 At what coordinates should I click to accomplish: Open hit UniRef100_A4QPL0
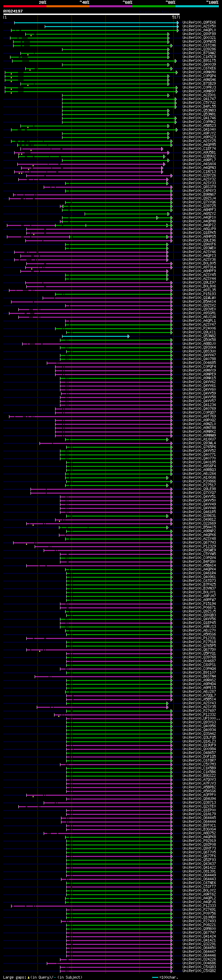[x=199, y=30]
